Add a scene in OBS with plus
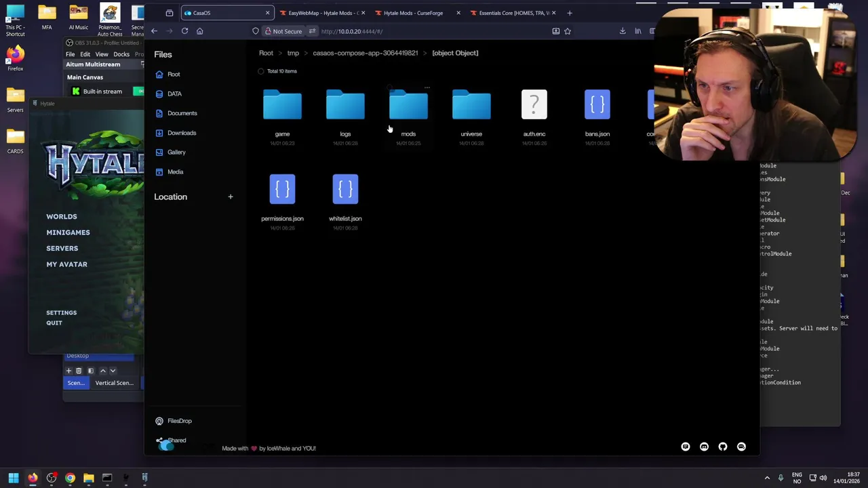868x488 pixels. 68,371
